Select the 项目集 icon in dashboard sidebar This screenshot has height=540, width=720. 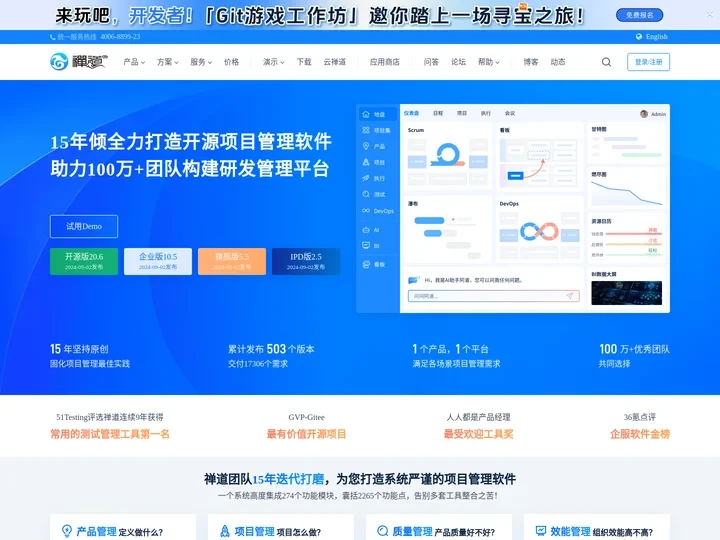coord(366,130)
